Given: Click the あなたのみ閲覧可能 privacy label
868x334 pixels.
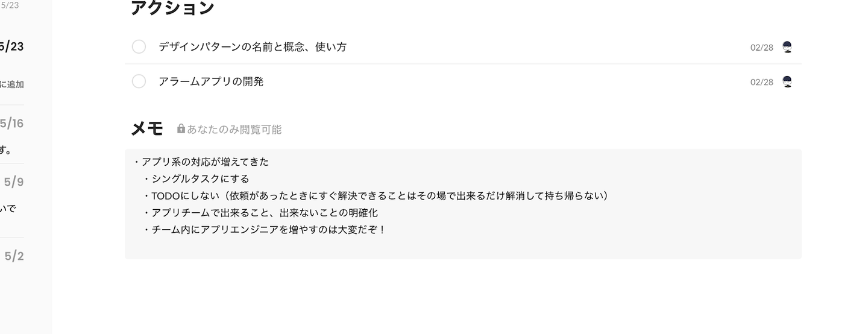Looking at the screenshot, I should pos(234,130).
